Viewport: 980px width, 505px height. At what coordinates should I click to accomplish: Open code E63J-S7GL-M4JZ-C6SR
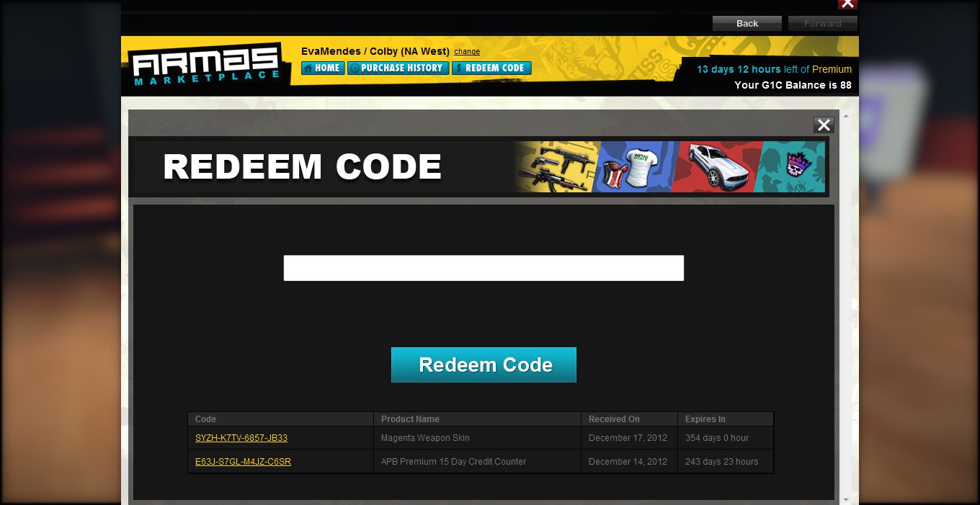click(x=243, y=462)
